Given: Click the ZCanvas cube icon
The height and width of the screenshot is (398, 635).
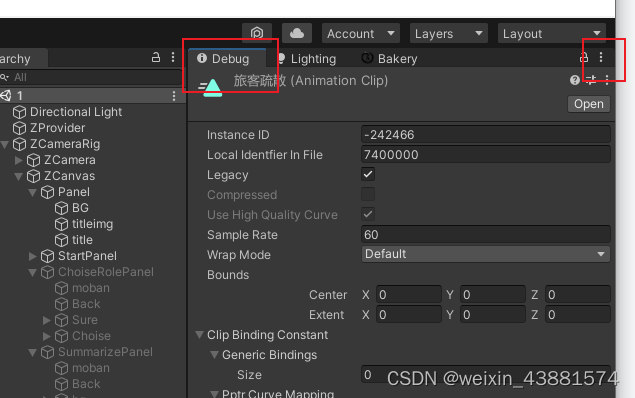Looking at the screenshot, I should [x=33, y=176].
